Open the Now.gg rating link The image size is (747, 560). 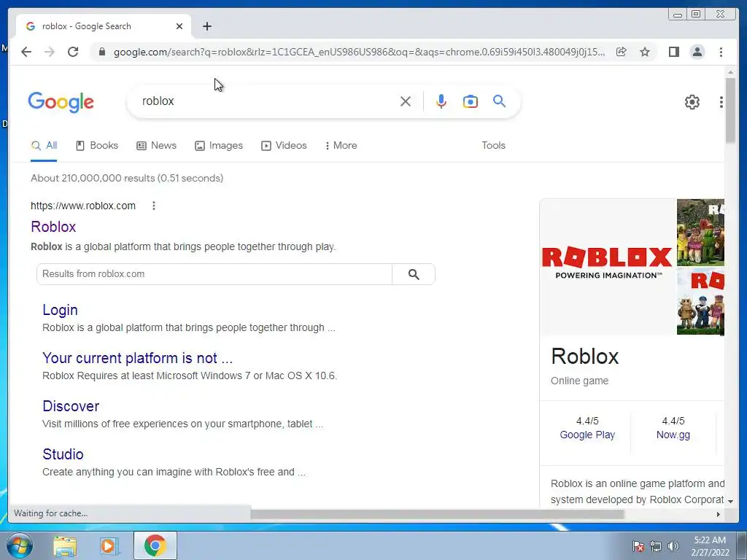click(x=673, y=435)
